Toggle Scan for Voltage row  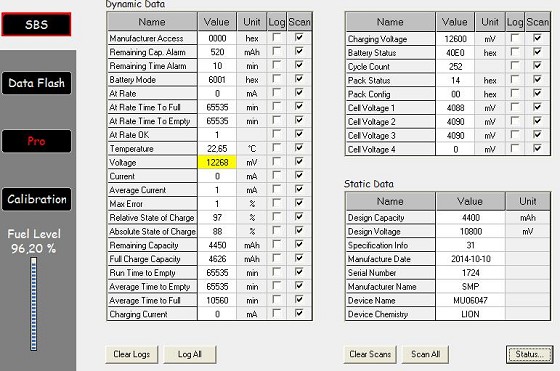pos(299,161)
